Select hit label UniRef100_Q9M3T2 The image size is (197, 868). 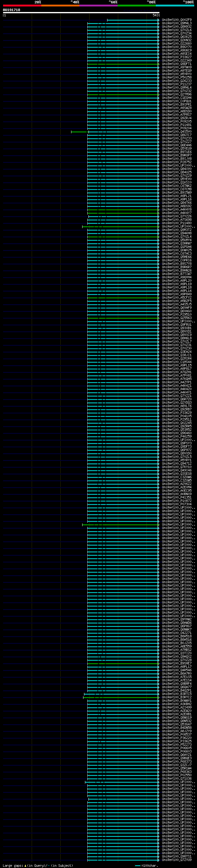point(177,230)
